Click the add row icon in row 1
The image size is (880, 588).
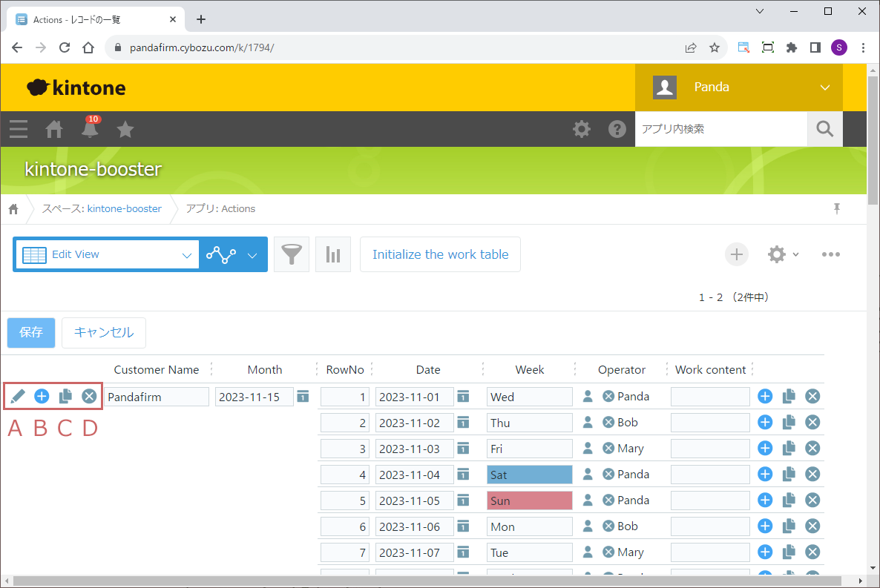[x=765, y=397]
